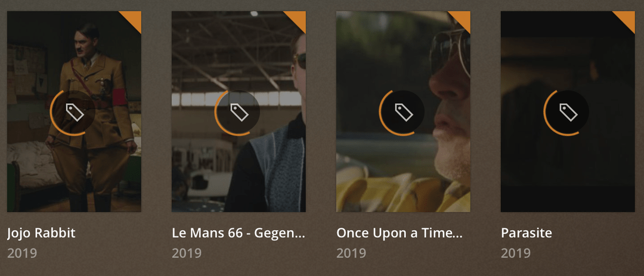Click orange unwatched corner badge on Parasite
This screenshot has width=644, height=276.
click(627, 18)
